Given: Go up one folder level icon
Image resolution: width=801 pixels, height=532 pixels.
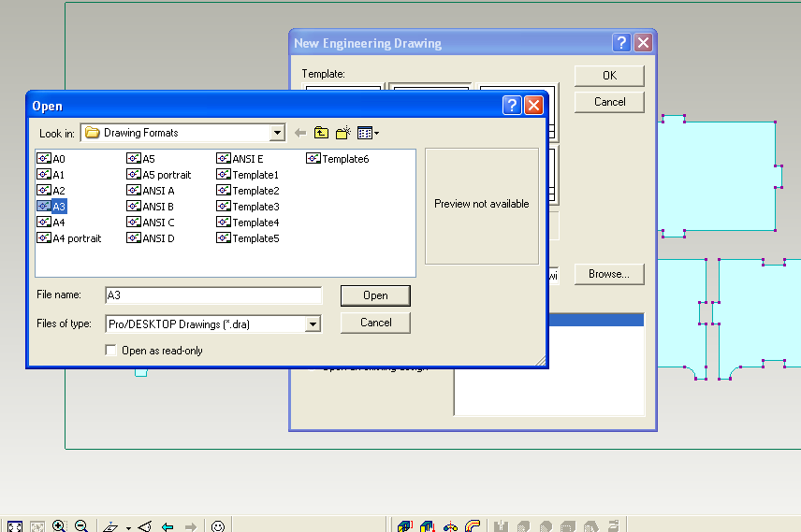Looking at the screenshot, I should [x=321, y=133].
